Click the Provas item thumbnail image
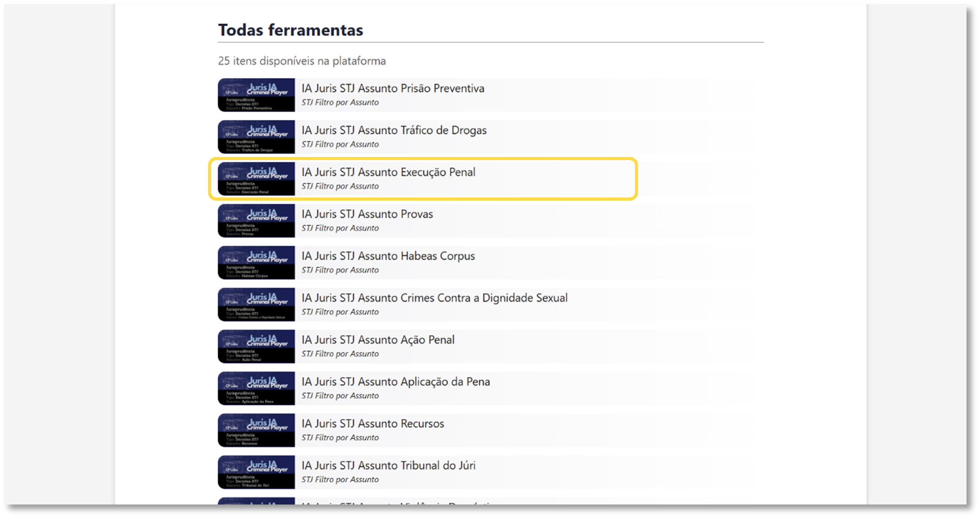This screenshot has height=518, width=980. [256, 221]
